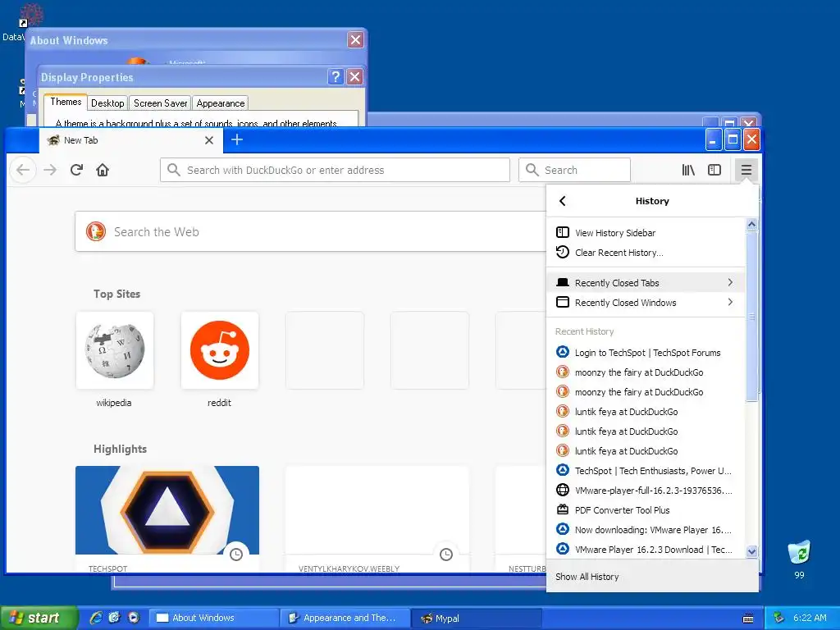Click the Show Desktop Quick Launch icon
Image resolution: width=840 pixels, height=630 pixels.
(x=115, y=618)
